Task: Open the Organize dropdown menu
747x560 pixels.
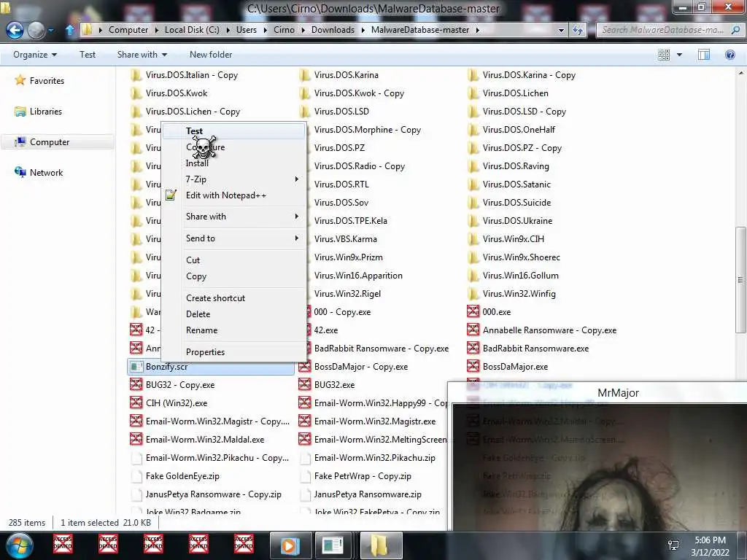Action: (x=35, y=55)
